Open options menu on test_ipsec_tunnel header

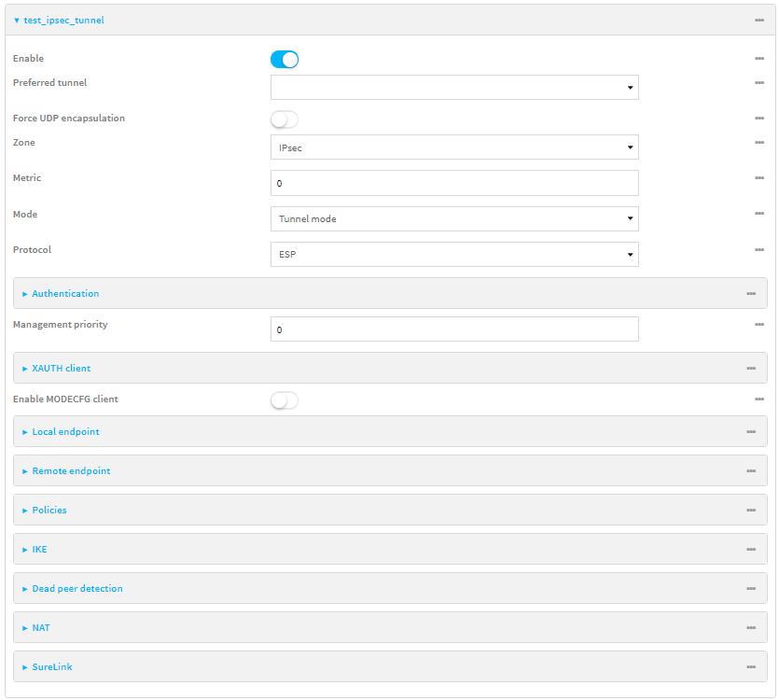coord(759,20)
